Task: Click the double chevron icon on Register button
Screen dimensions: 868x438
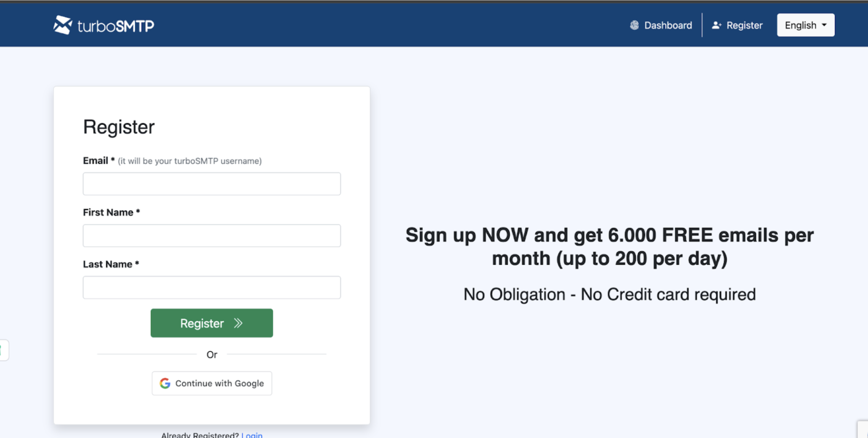Action: coord(238,323)
